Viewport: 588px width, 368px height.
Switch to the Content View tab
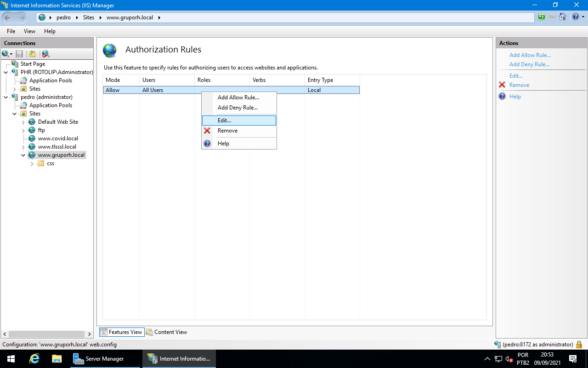point(170,332)
